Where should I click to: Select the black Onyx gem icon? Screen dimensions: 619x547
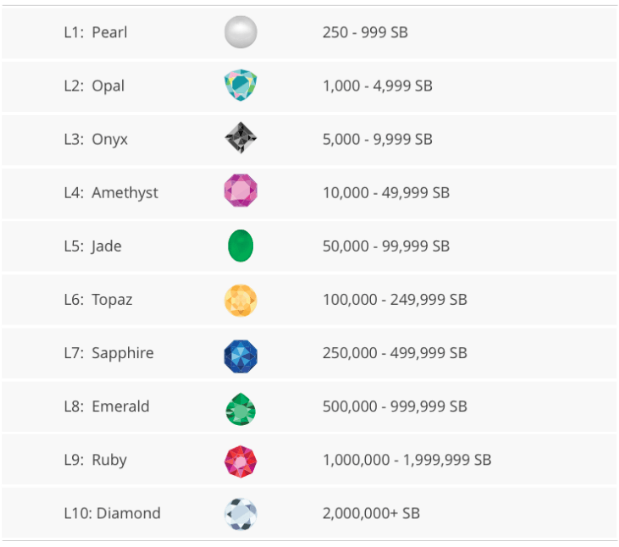coord(240,139)
